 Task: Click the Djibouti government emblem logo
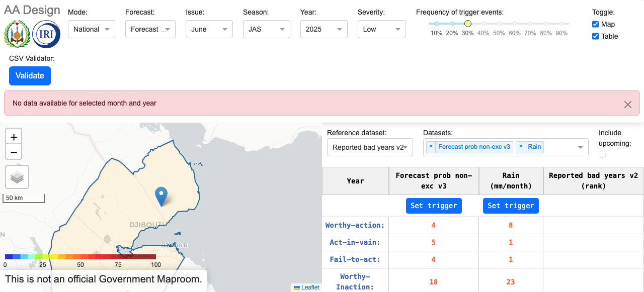[x=17, y=34]
